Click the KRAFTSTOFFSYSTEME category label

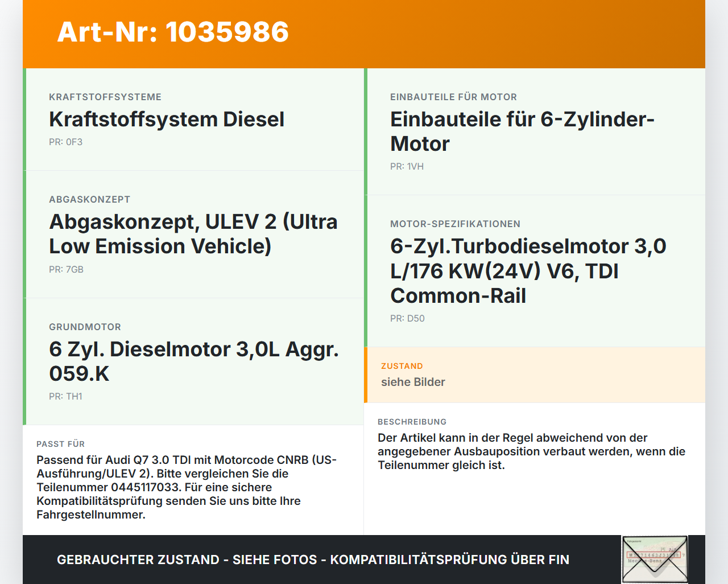point(105,97)
